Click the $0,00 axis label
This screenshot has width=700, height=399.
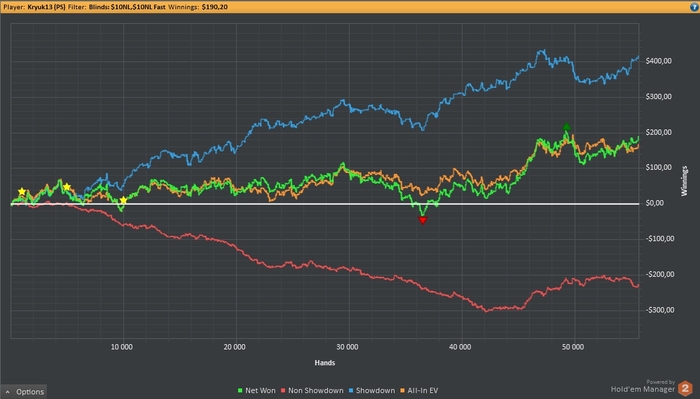coord(654,203)
